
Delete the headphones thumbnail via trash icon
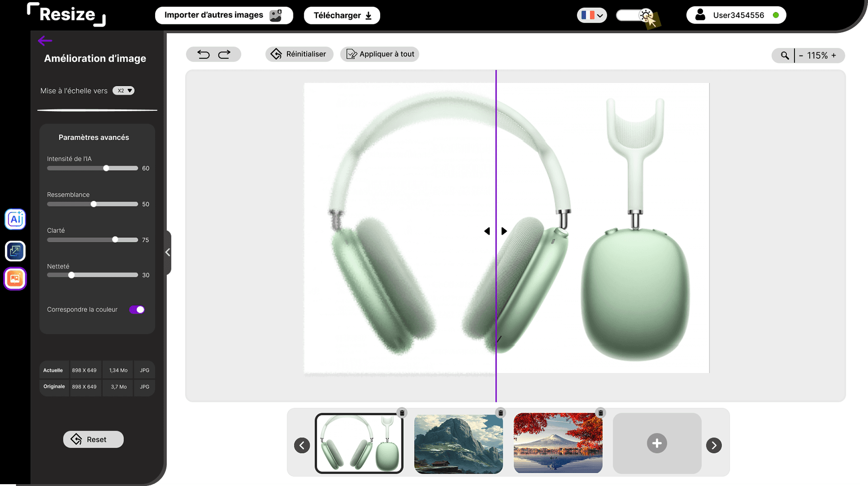pos(402,413)
